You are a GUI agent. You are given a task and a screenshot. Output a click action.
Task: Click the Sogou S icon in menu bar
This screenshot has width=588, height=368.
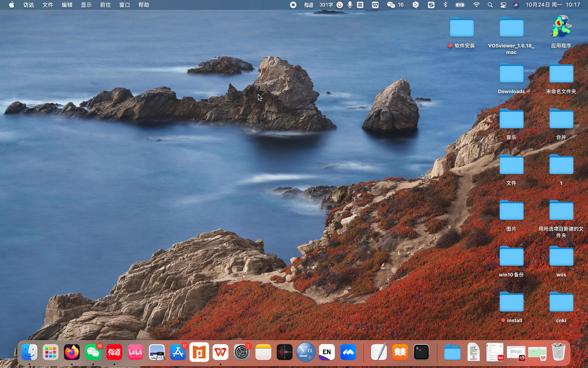pos(431,5)
